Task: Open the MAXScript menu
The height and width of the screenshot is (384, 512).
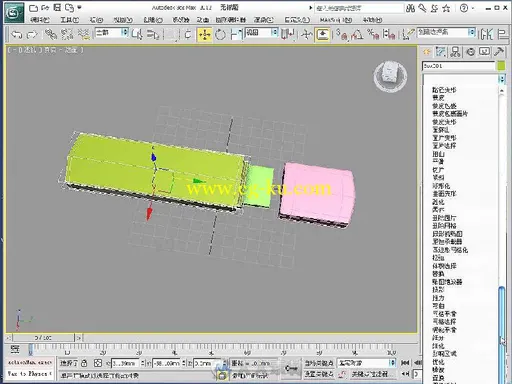Action: click(336, 20)
